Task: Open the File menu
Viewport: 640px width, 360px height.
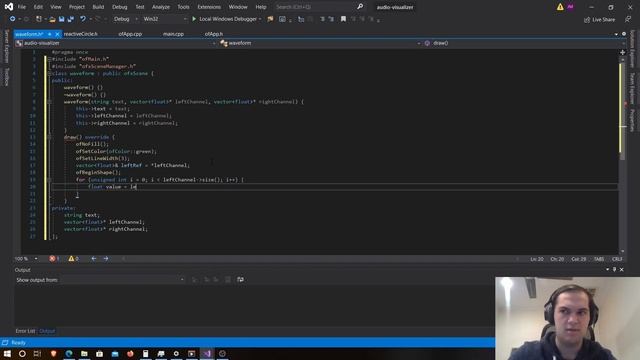Action: coord(22,7)
